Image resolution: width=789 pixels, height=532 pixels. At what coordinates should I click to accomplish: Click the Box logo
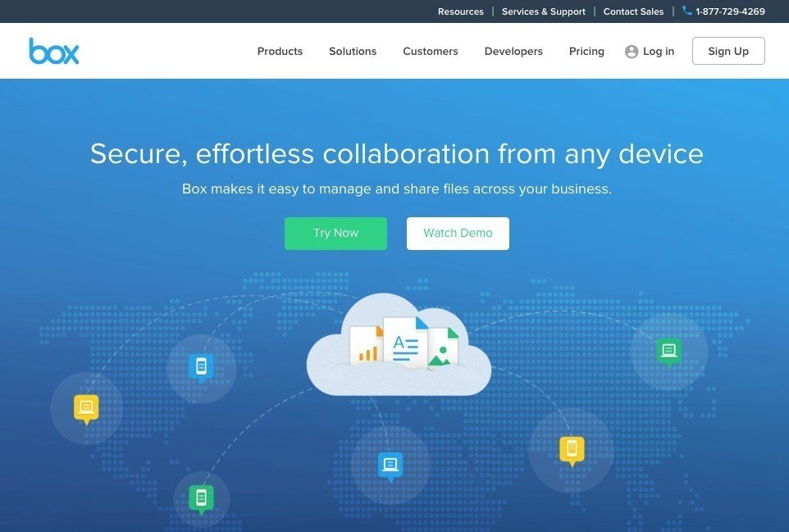click(54, 51)
